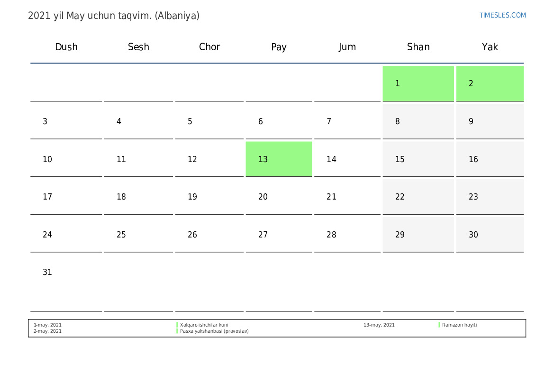
Task: Click the calendar title for May 2021
Action: point(114,16)
